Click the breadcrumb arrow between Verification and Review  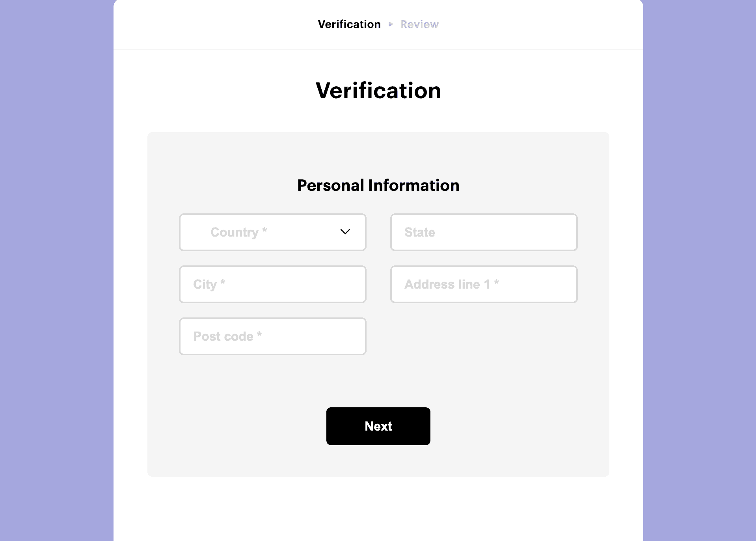tap(391, 24)
